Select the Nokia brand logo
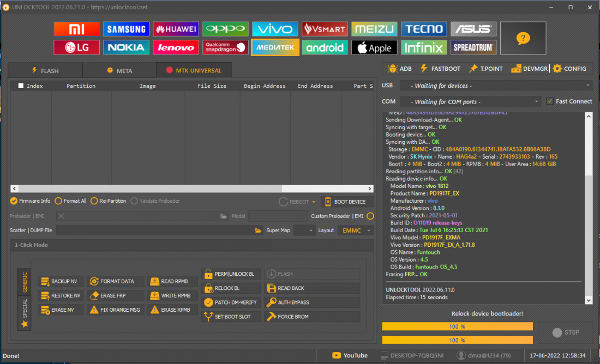Screen dimensions: 600x364 (x=126, y=47)
